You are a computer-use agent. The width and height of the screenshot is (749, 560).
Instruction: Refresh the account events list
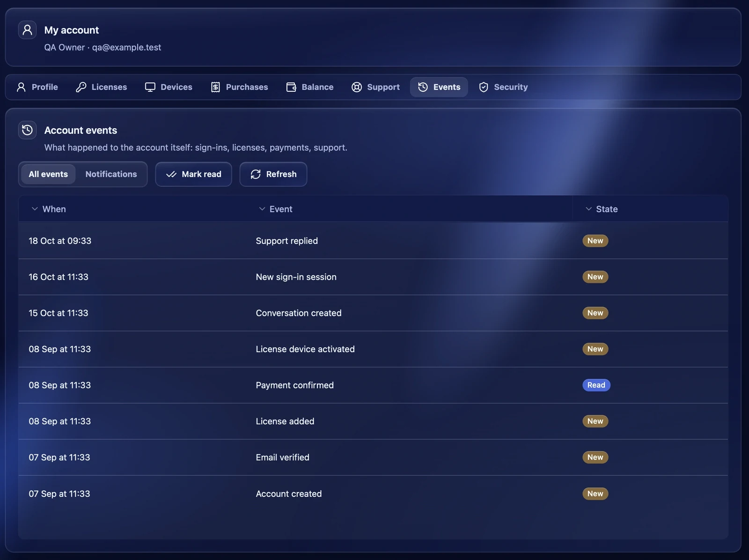pos(273,174)
